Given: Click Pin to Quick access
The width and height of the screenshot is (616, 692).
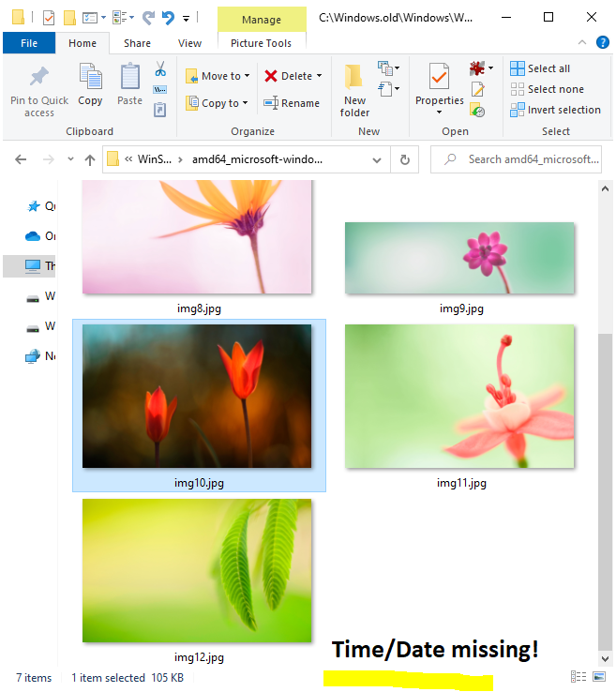Looking at the screenshot, I should coord(39,91).
